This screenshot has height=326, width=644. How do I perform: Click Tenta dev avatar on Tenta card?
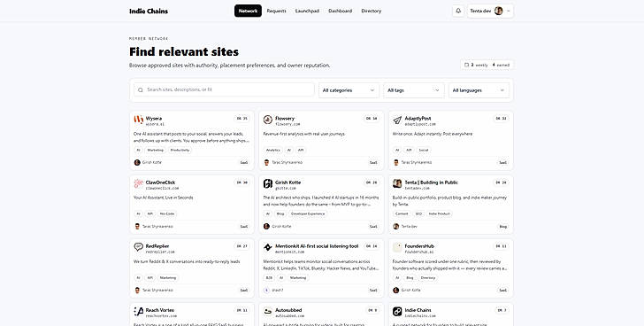(x=396, y=226)
